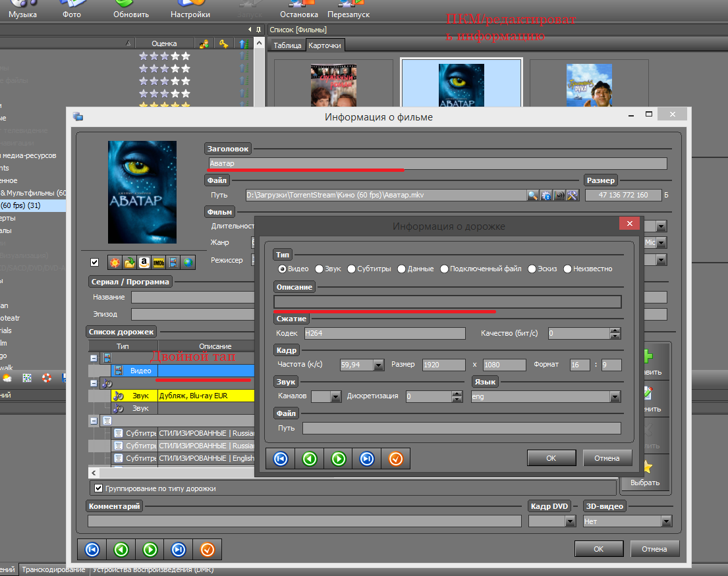Screen dimensions: 728x576
Task: Select the Неизвестно track type radio button
Action: [x=567, y=269]
